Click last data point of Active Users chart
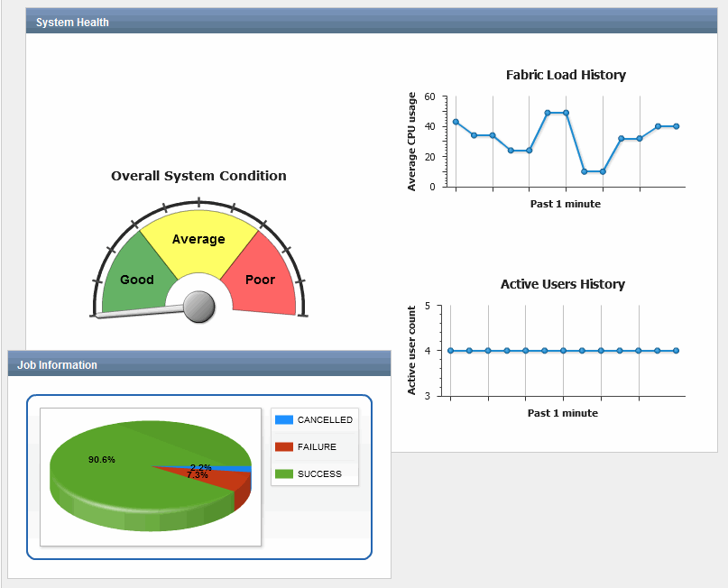728x588 pixels. pos(676,351)
